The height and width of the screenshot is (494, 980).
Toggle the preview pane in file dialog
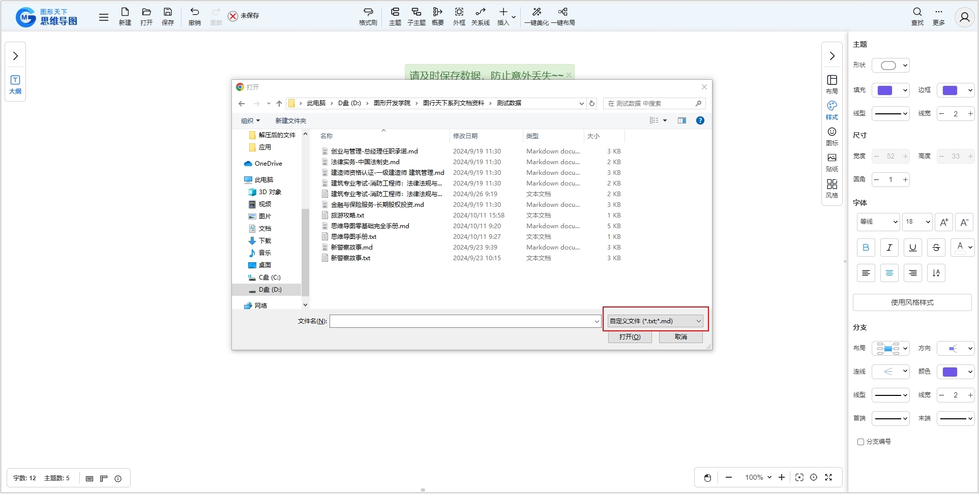pyautogui.click(x=681, y=120)
